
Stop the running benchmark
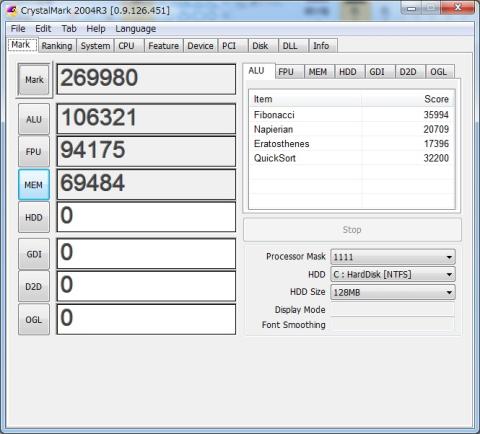[352, 230]
